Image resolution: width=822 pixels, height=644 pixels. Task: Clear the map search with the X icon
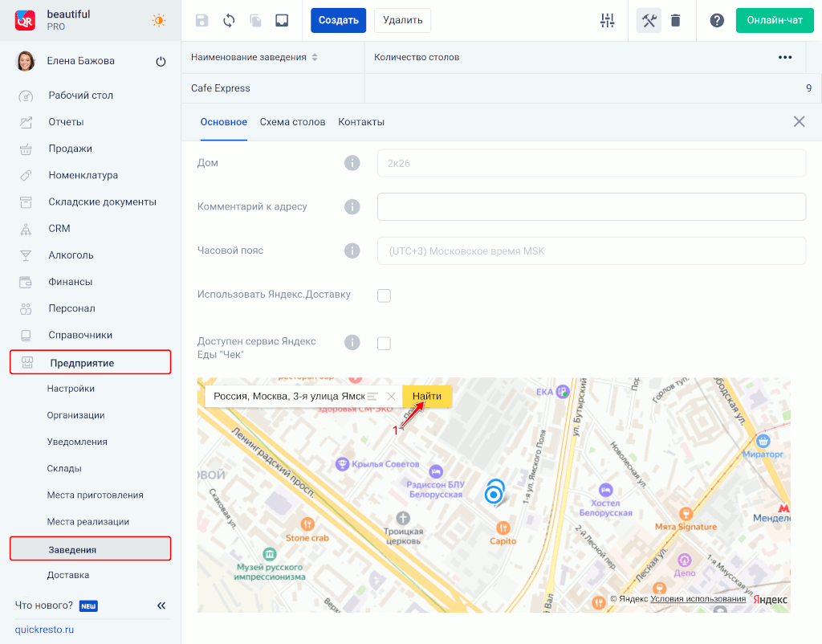point(391,397)
